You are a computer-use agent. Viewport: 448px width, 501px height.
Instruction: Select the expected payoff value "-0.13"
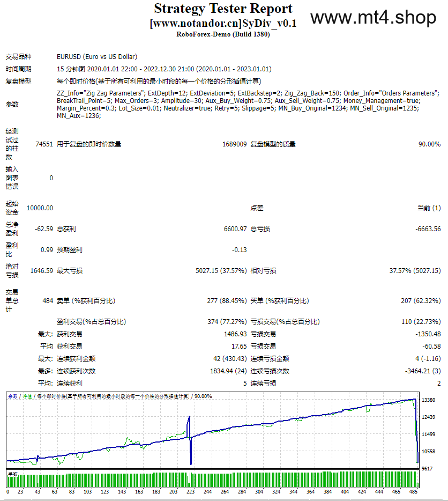click(x=240, y=250)
